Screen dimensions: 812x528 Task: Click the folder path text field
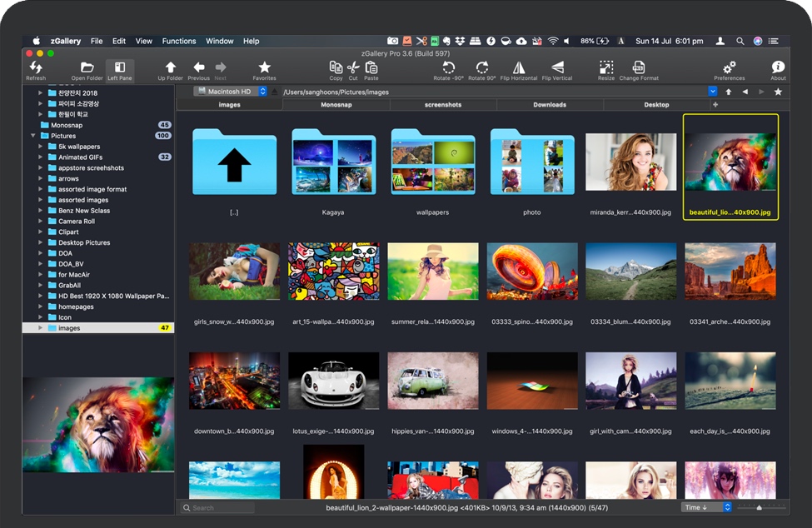pyautogui.click(x=494, y=92)
